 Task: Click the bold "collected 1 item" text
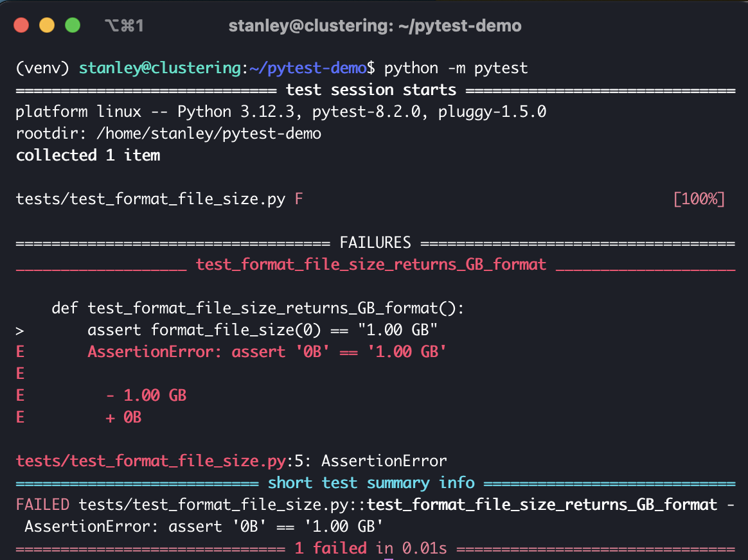88,155
